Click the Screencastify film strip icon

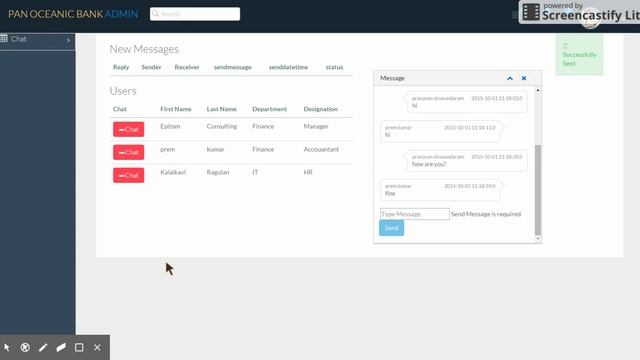(531, 12)
